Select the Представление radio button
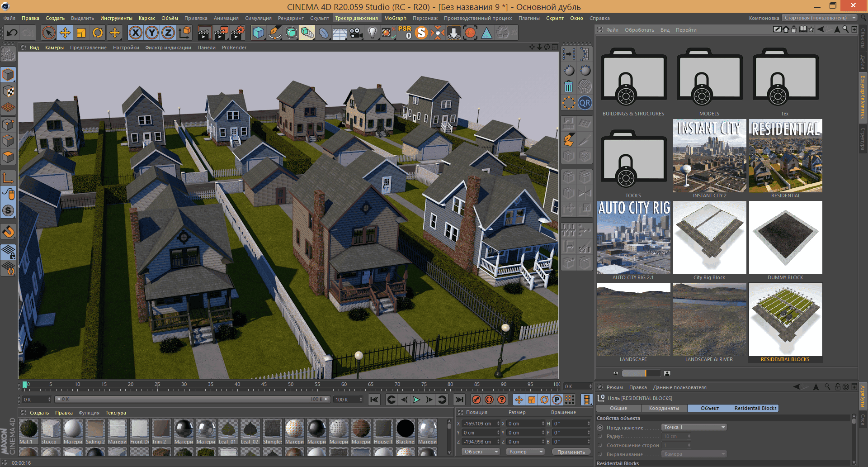The image size is (868, 467). [x=600, y=427]
